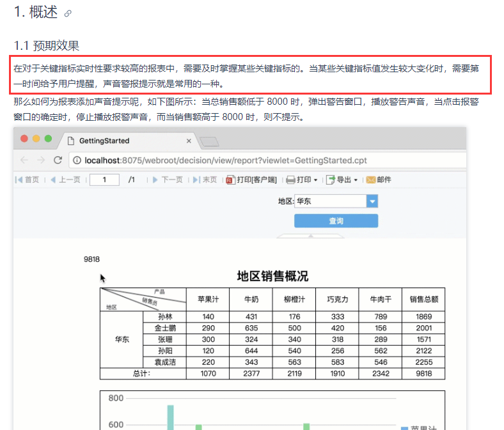Screen dimensions: 504x430
Task: Collapse the parameter panel arrow handle
Action: click(310, 236)
